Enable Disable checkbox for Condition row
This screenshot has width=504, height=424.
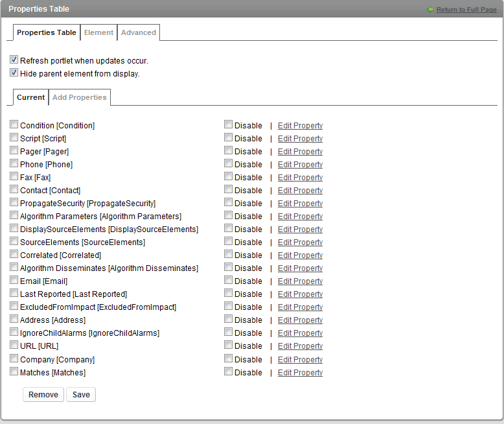pos(228,124)
